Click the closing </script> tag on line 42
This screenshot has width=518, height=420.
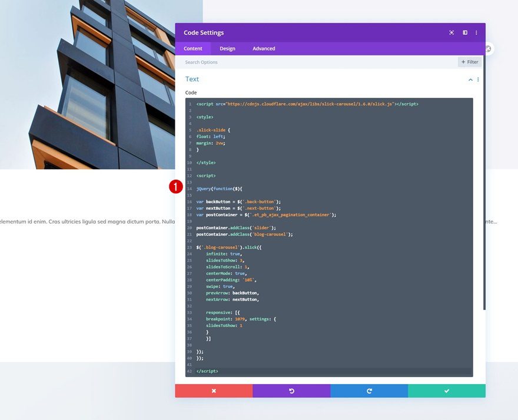pyautogui.click(x=207, y=371)
